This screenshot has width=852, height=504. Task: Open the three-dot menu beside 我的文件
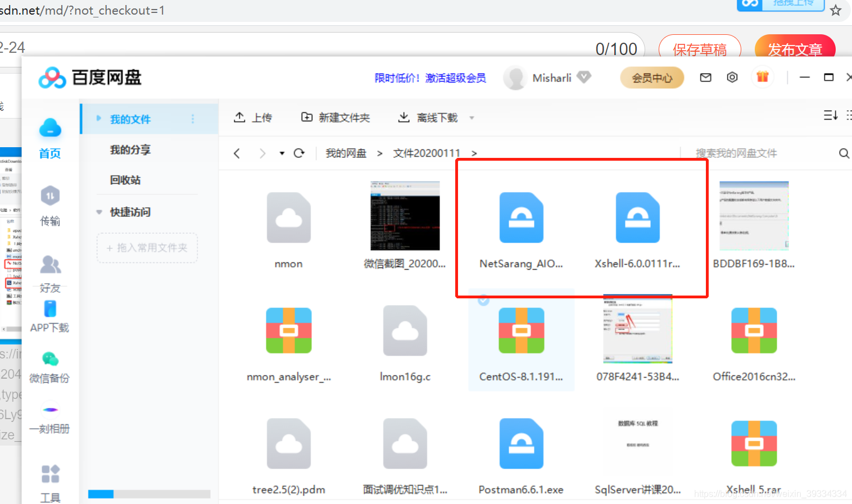(193, 119)
